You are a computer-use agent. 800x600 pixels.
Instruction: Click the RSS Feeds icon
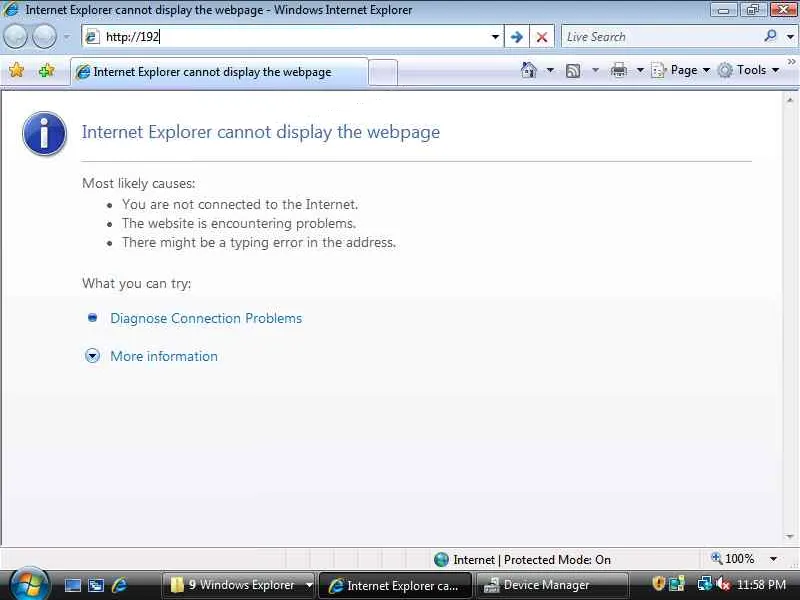pyautogui.click(x=573, y=70)
